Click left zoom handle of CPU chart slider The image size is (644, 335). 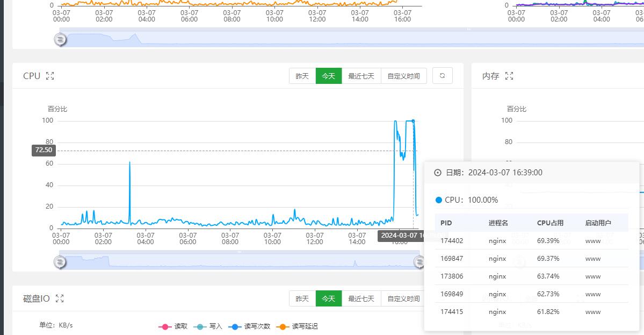60,262
